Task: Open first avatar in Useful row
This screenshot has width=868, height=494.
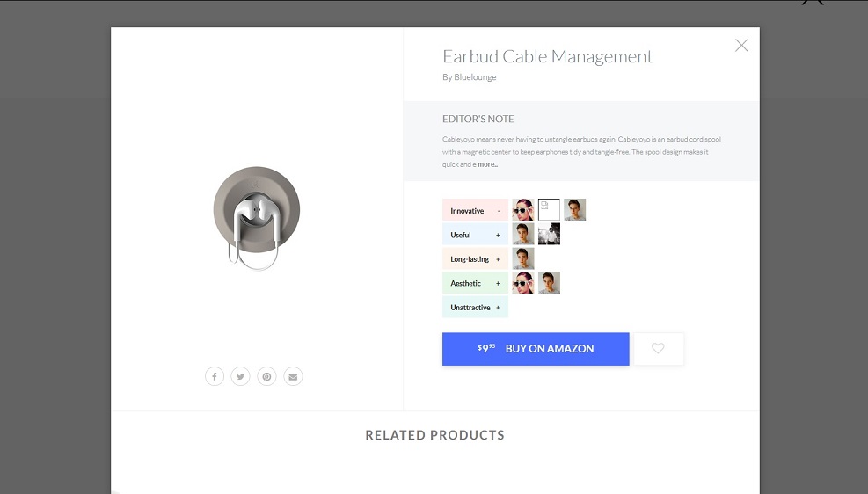Action: click(523, 234)
